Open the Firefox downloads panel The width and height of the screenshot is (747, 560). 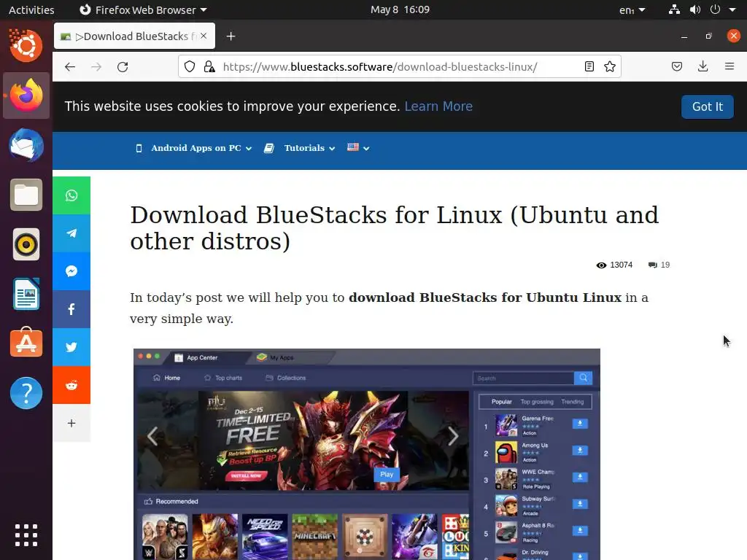pos(703,66)
